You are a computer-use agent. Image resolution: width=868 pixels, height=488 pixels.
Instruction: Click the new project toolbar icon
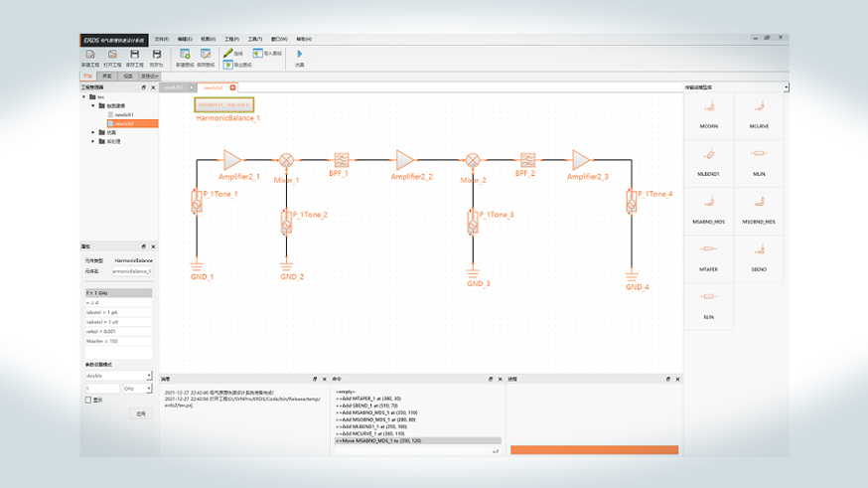(x=89, y=54)
